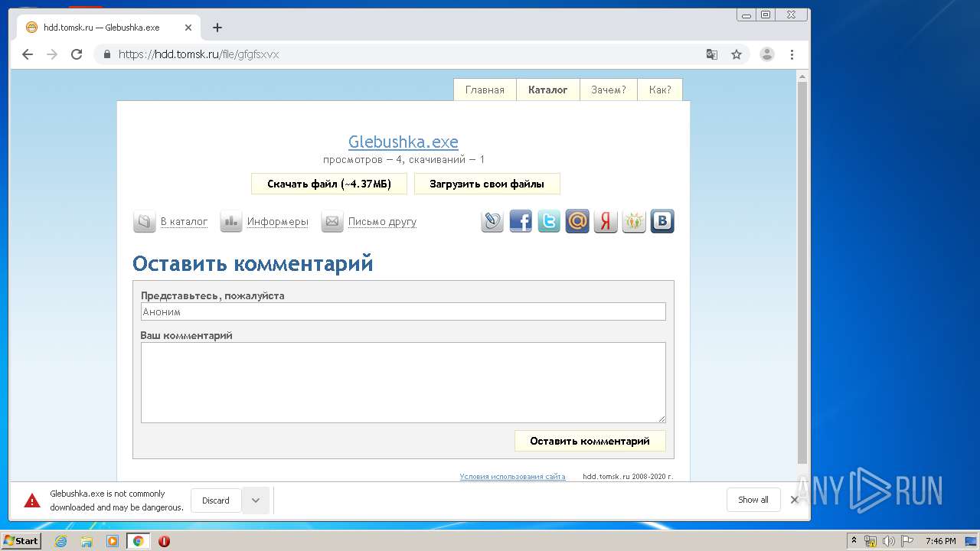Discard the Glebushka.exe download
This screenshot has height=551, width=980.
216,500
